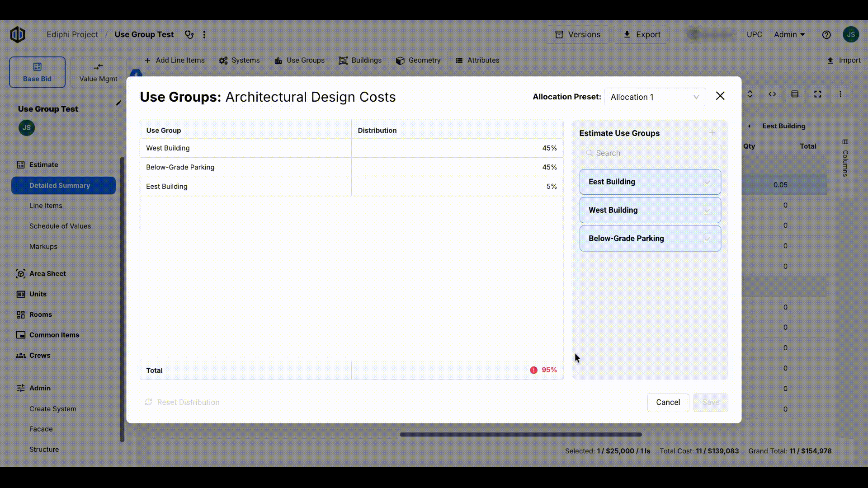Click the Below-Grade Parking 45% distribution cell
Screen dimensions: 868x488
click(x=457, y=167)
